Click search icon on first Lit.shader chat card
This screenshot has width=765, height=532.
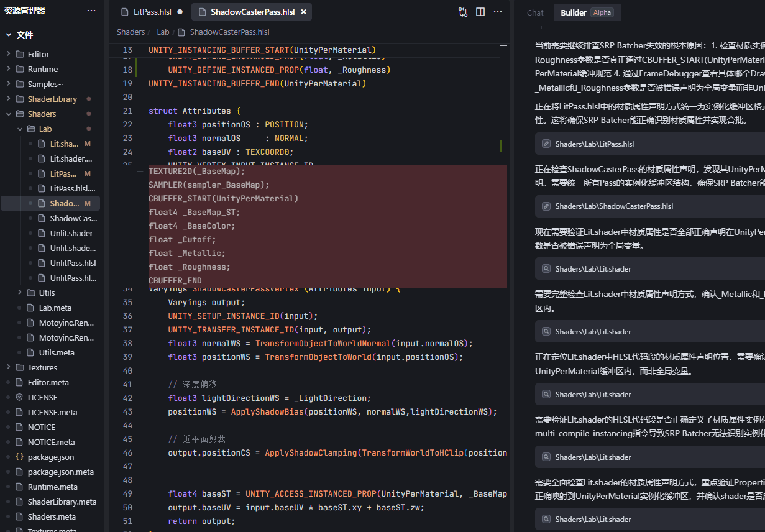(546, 268)
